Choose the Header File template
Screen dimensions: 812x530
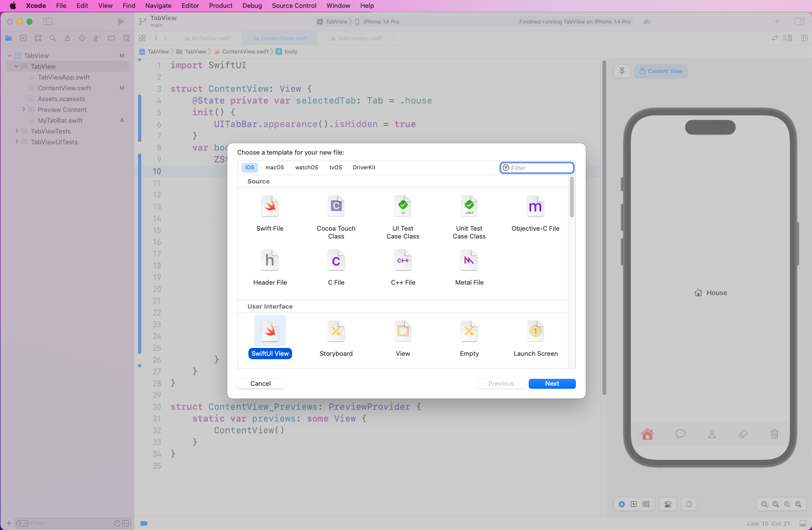270,268
